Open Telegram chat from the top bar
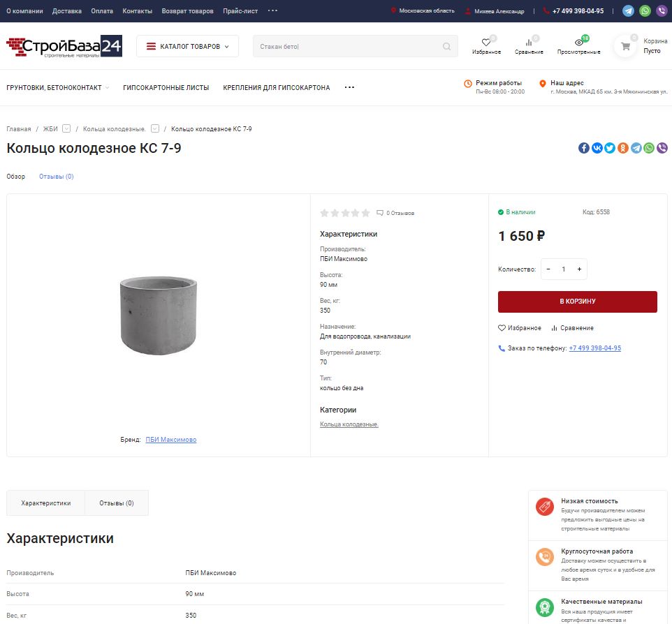This screenshot has height=624, width=672. point(628,10)
